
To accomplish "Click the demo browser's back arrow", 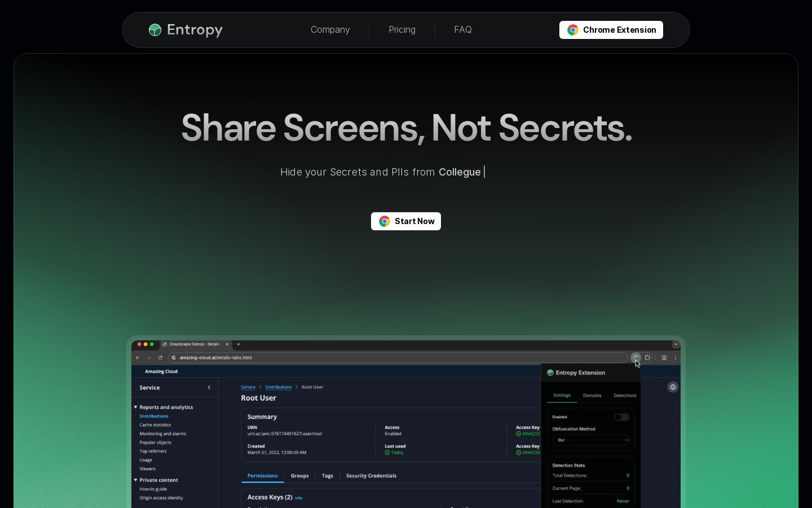I will (x=138, y=357).
